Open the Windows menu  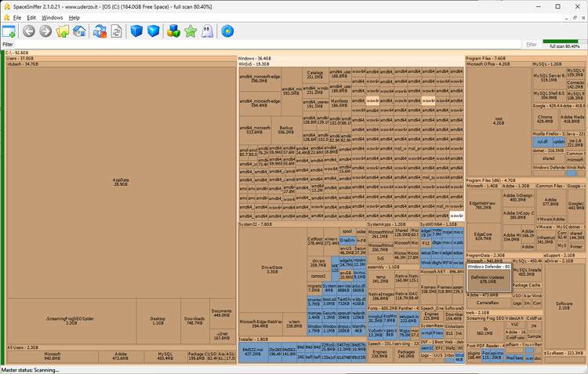pyautogui.click(x=52, y=17)
